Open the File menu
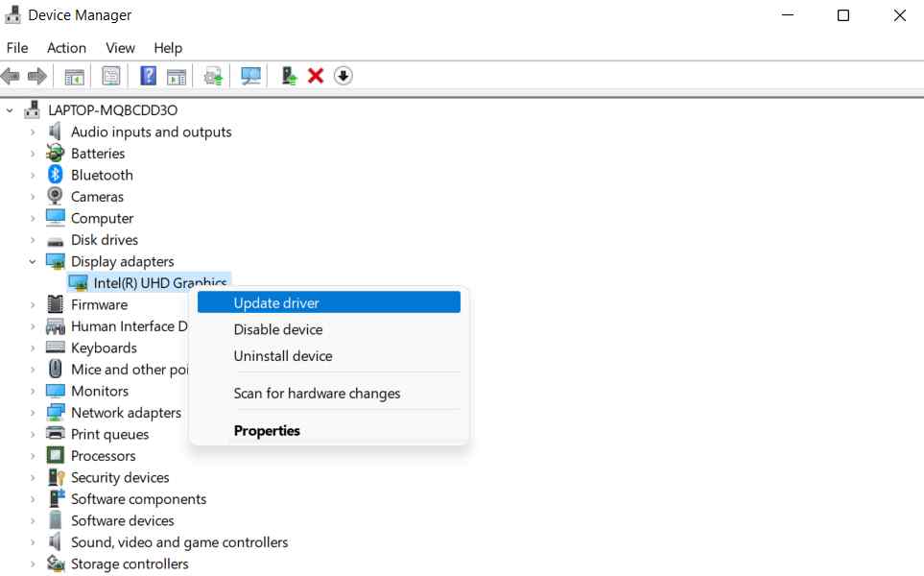 point(17,48)
